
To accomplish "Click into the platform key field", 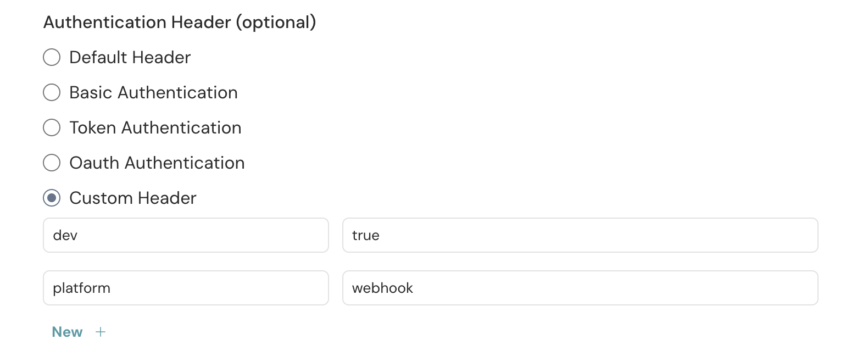I will [x=186, y=288].
